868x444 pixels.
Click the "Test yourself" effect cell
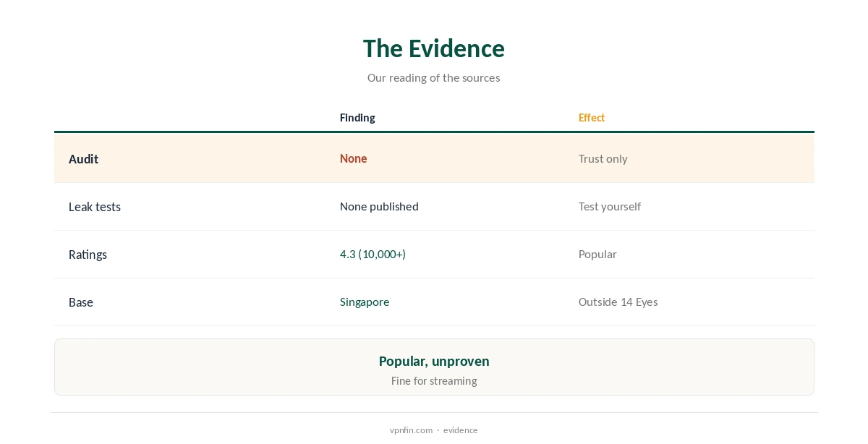610,206
